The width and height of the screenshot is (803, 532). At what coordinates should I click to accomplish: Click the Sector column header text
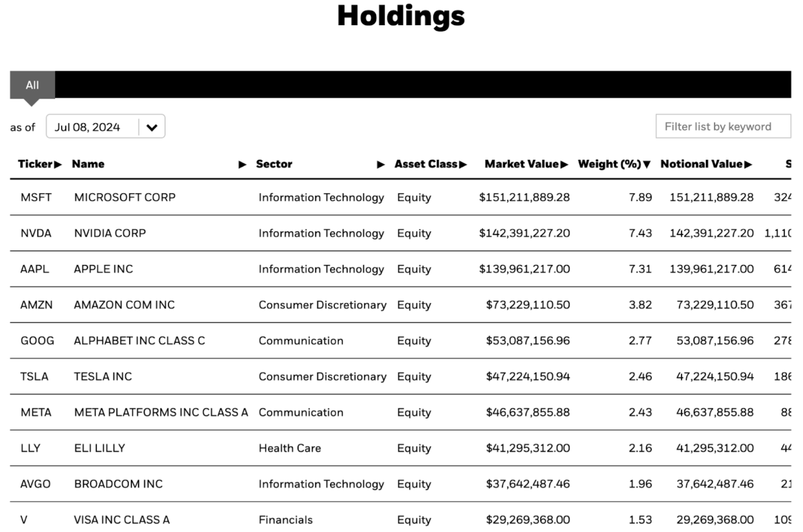[x=274, y=164]
